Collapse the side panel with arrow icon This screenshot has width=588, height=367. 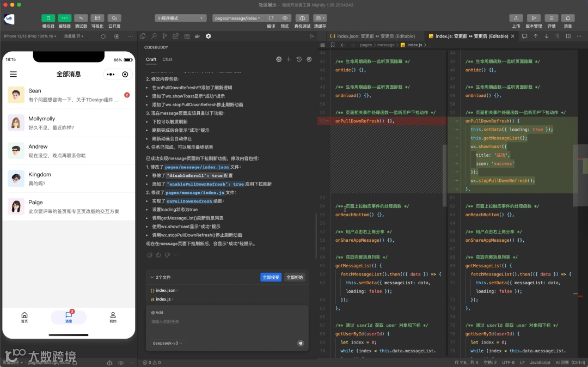[311, 36]
